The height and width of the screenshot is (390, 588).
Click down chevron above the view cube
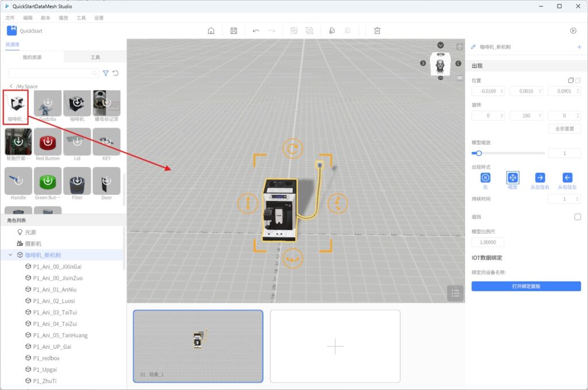tap(440, 45)
